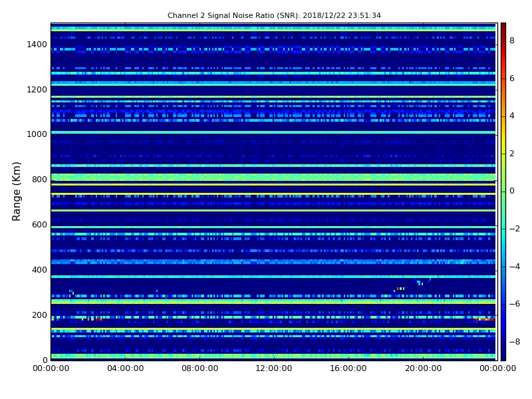
Task: Click the 20:00:00 time axis label
Action: pyautogui.click(x=423, y=368)
